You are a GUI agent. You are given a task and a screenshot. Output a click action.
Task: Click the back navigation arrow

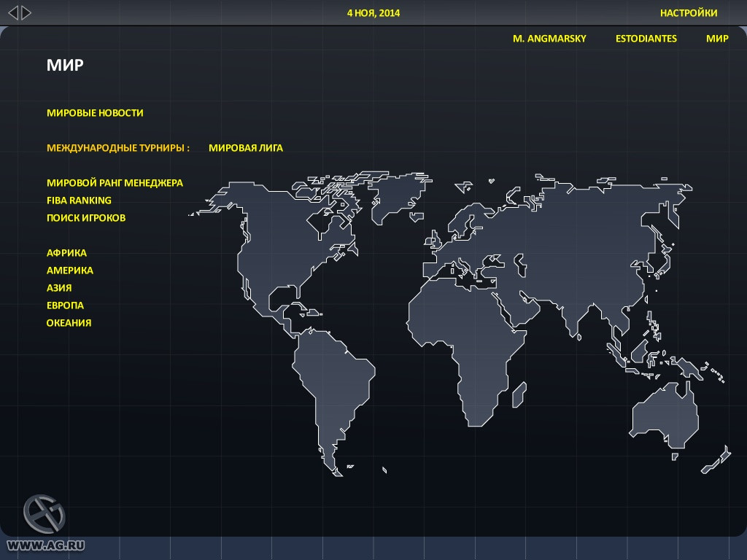(13, 13)
